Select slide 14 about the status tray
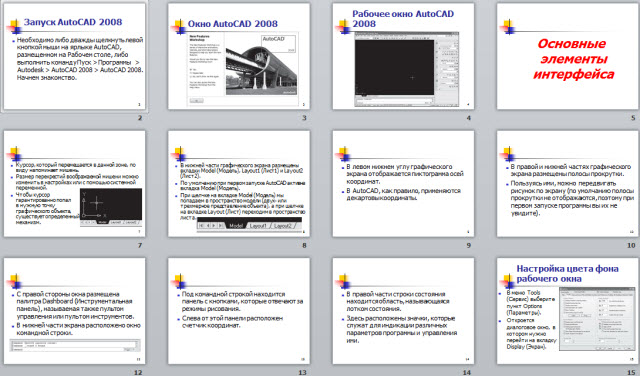The width and height of the screenshot is (640, 376). point(403,311)
